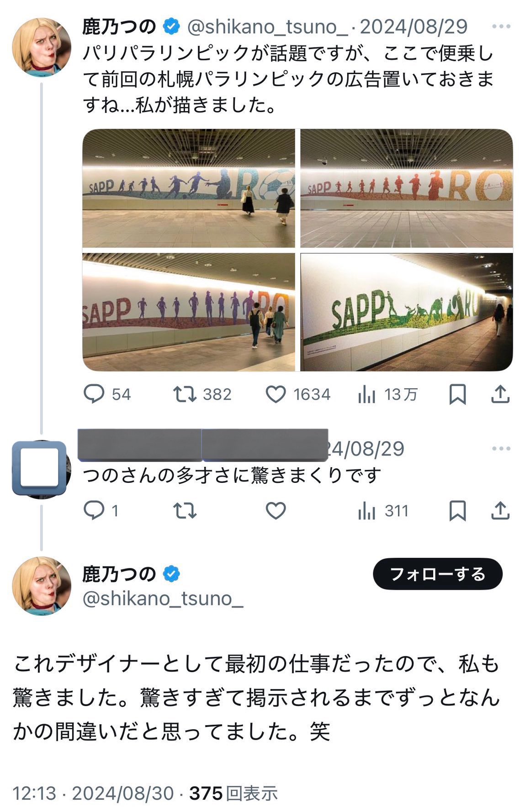The width and height of the screenshot is (525, 812).
Task: View analytics showing 13万 impressions
Action: 366,394
